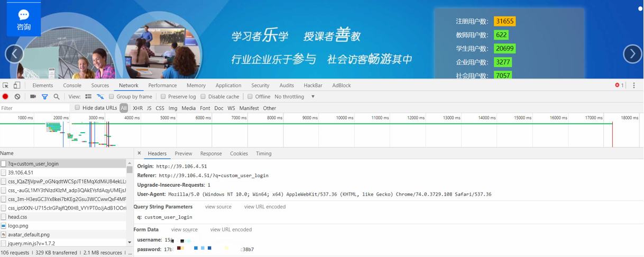Screen dimensions: 644x257
Task: Capture screenshots with camera icon
Action: tap(33, 97)
